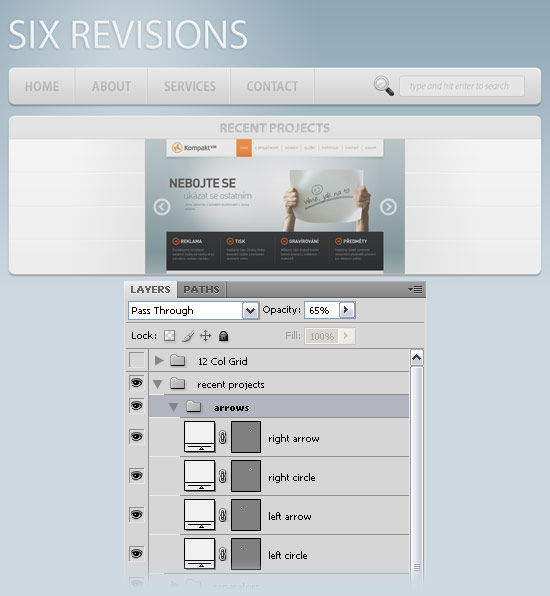Click the left carousel arrow on slider
Viewport: 550px width, 596px height.
(162, 207)
